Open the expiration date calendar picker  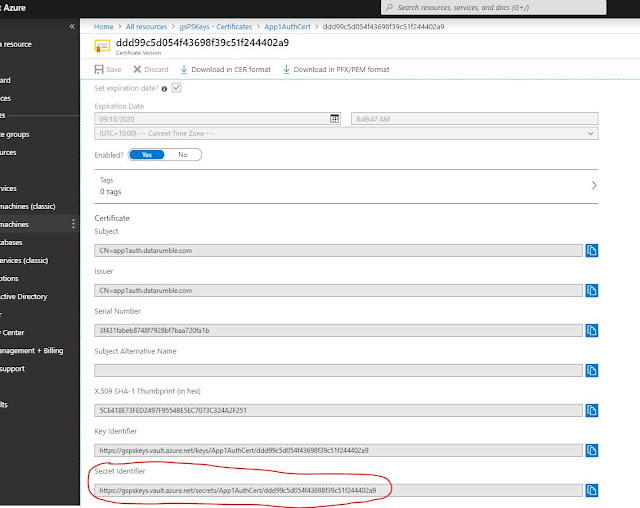(334, 119)
